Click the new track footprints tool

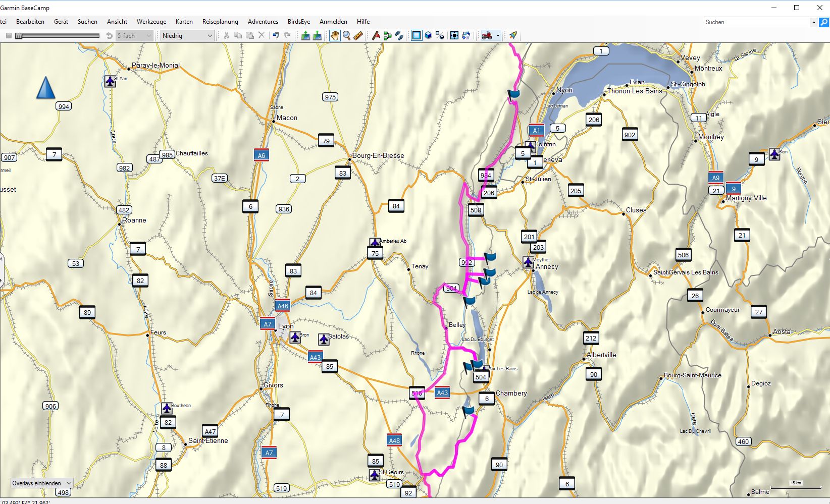pyautogui.click(x=399, y=35)
